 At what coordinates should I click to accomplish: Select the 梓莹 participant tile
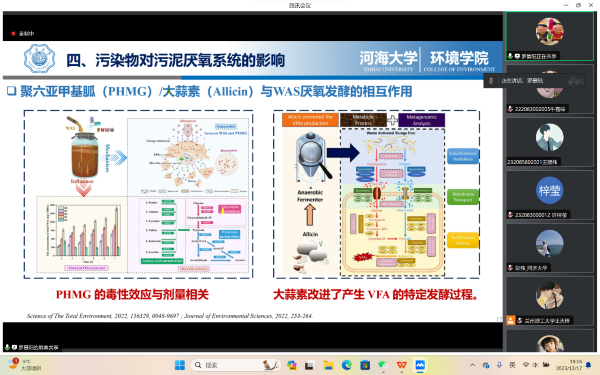coord(549,195)
